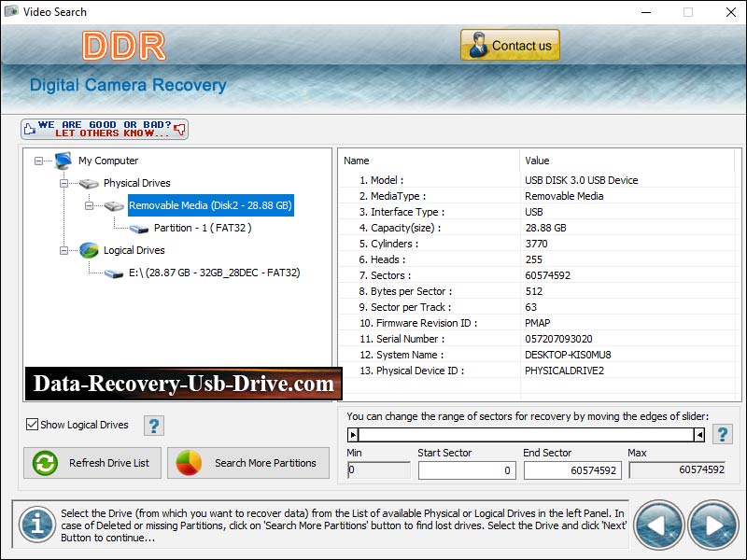Collapse the Logical Drives node

(x=63, y=250)
